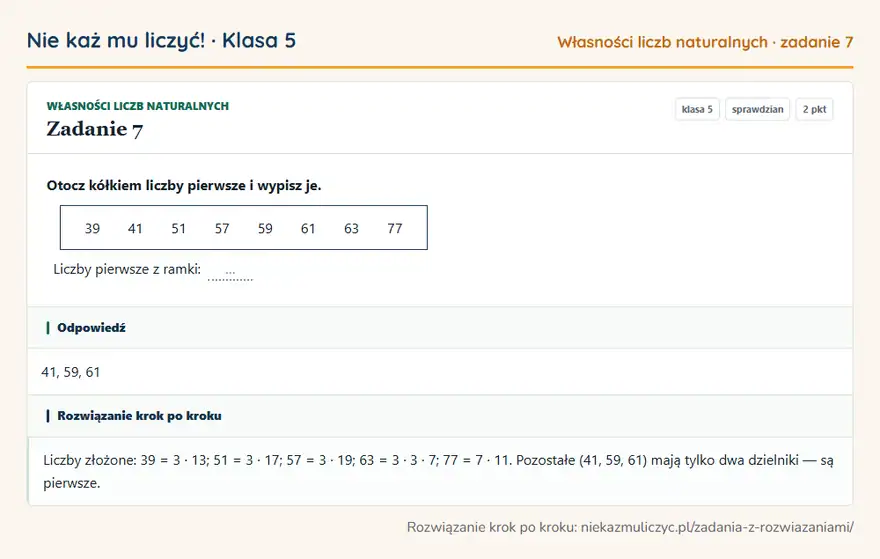Click "Własności liczb naturalnych · zadanie 7" header

(705, 42)
